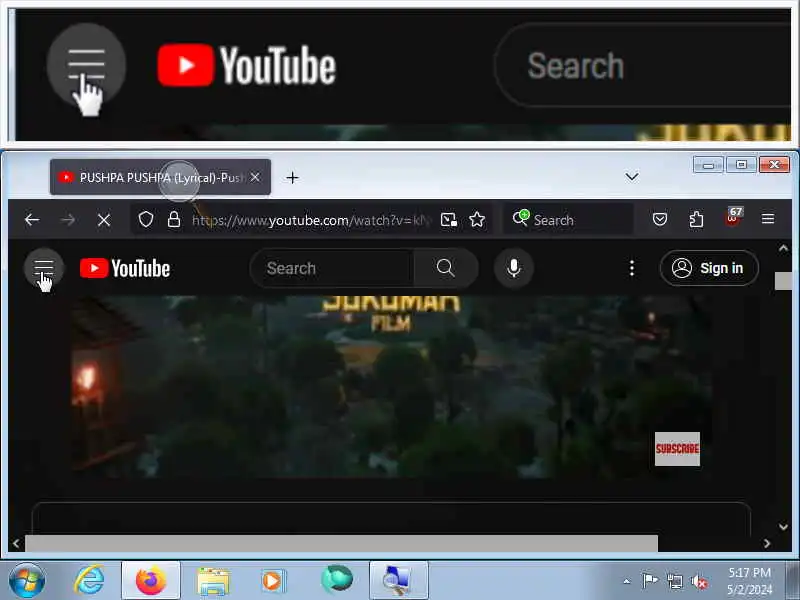Close the PUSHPA PUSHPA tab

(x=255, y=177)
